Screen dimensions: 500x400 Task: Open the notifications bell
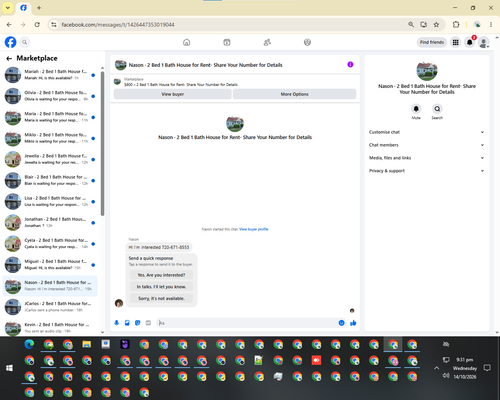coord(470,42)
